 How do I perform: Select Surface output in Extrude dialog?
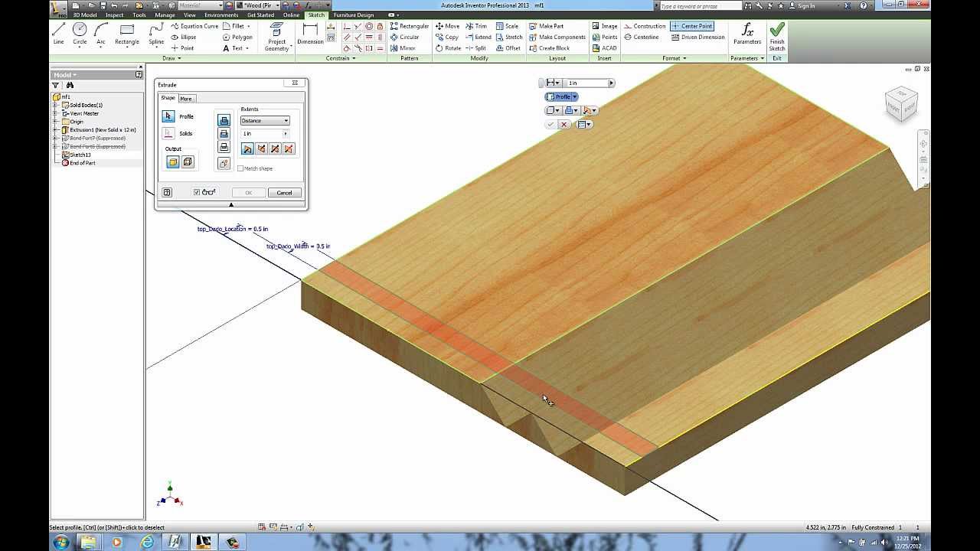(188, 161)
